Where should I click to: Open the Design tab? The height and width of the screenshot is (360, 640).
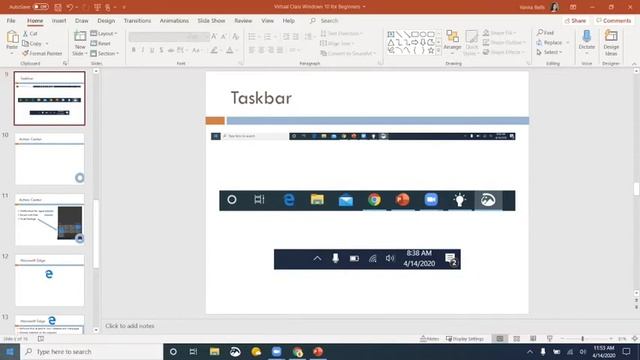pyautogui.click(x=106, y=20)
